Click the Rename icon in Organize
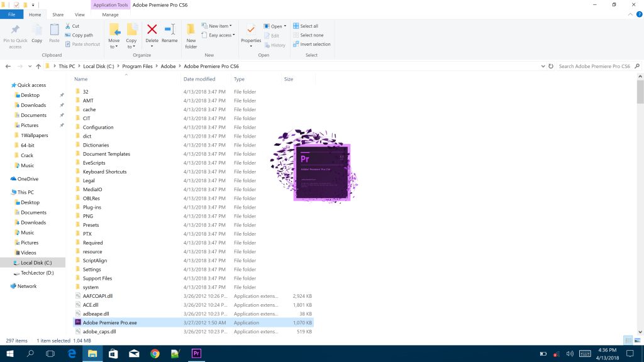 (170, 30)
